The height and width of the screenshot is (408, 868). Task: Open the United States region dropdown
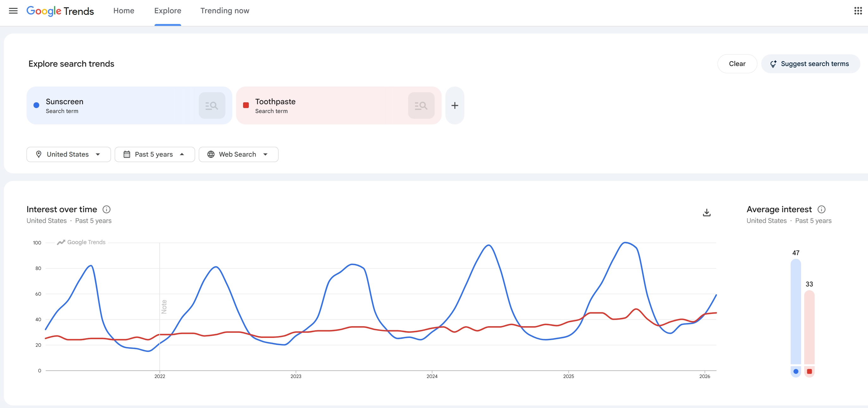point(68,154)
